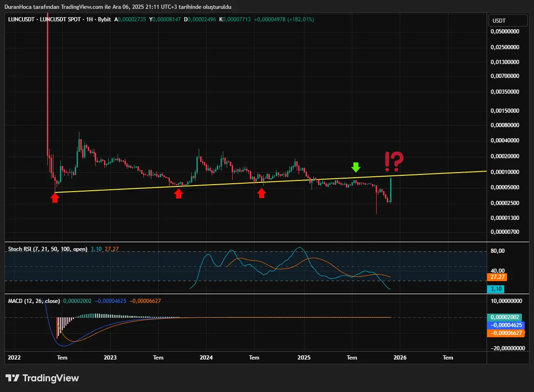Click the 0,00005000 price axis label
Viewport: 534px width, 392px height.
pos(505,187)
